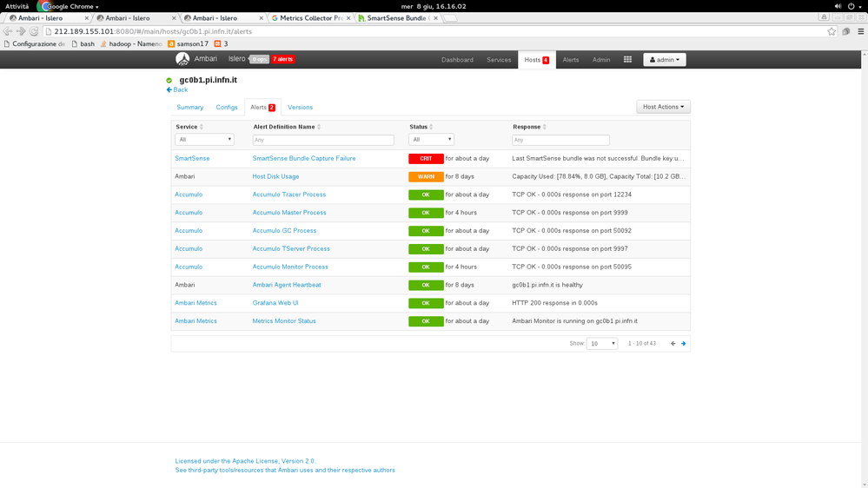Reload the page with refresh icon

click(x=34, y=31)
